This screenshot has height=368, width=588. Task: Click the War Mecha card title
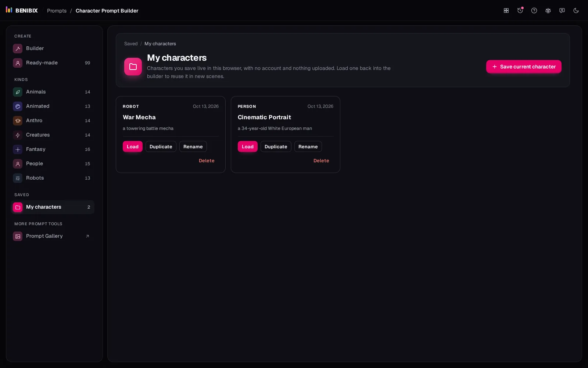[x=139, y=117]
